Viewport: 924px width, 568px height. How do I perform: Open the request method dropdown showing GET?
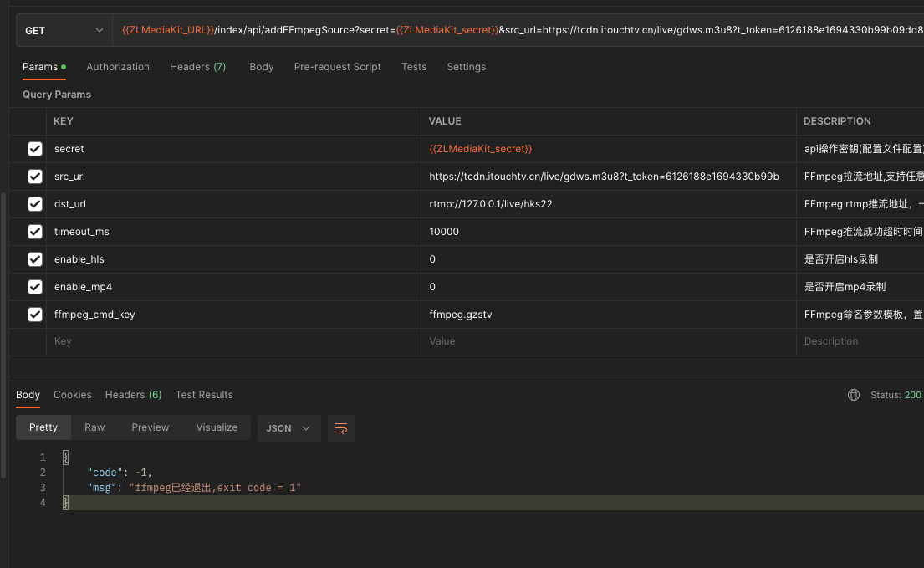click(x=63, y=29)
